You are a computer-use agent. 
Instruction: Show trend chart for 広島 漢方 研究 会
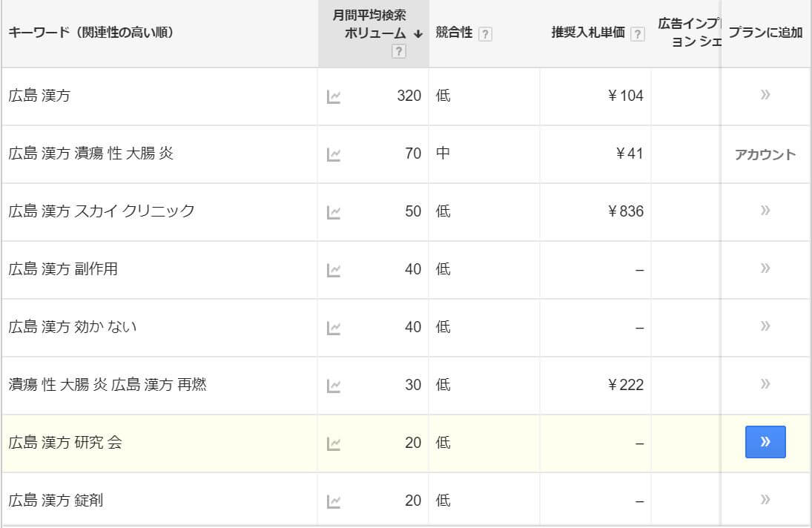coord(334,443)
